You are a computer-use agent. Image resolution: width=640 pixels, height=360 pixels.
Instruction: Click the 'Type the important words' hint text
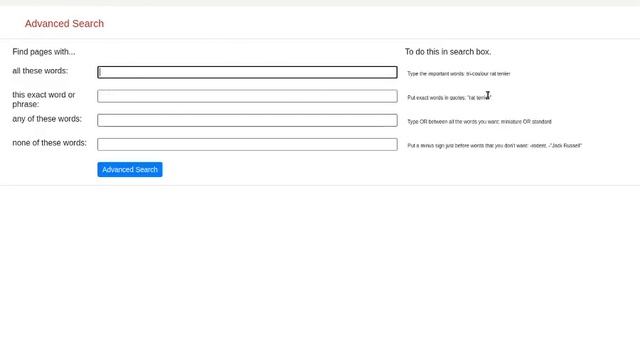(459, 74)
